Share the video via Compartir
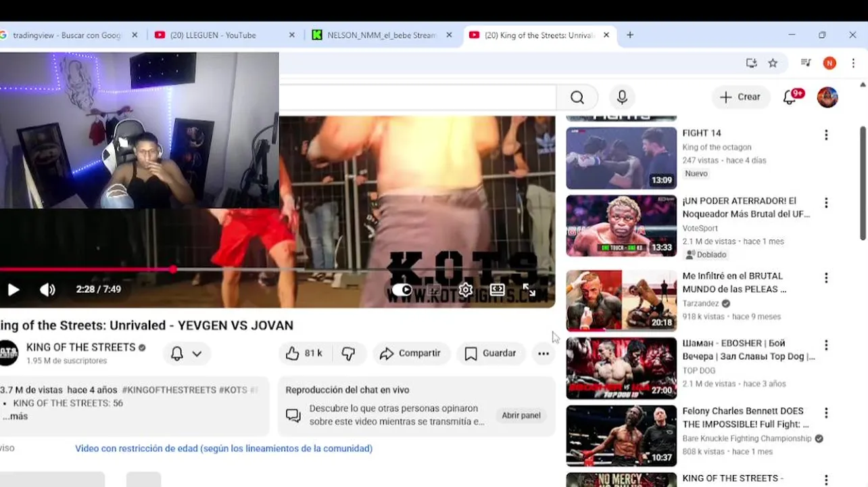Screen dimensions: 868x487 tap(410, 353)
